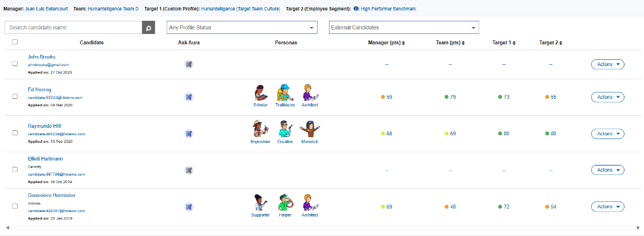This screenshot has height=236, width=644.
Task: Open Ed Herzog candidate profile
Action: pos(40,89)
